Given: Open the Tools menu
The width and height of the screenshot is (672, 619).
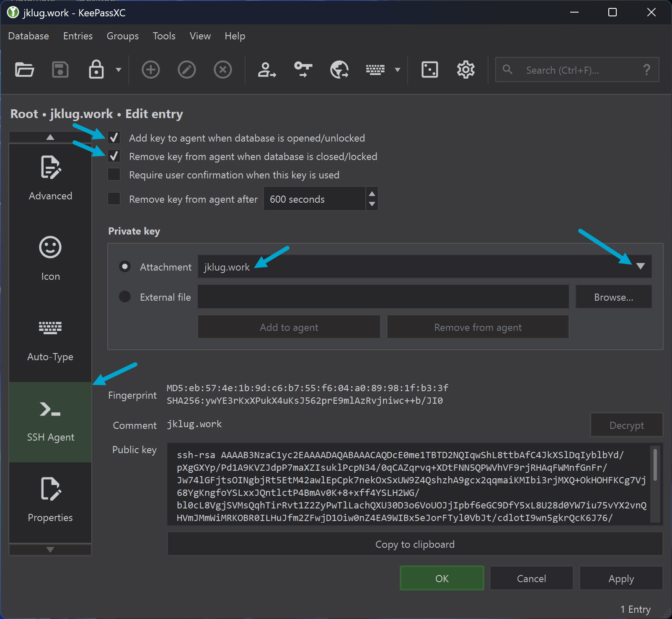Looking at the screenshot, I should point(164,36).
